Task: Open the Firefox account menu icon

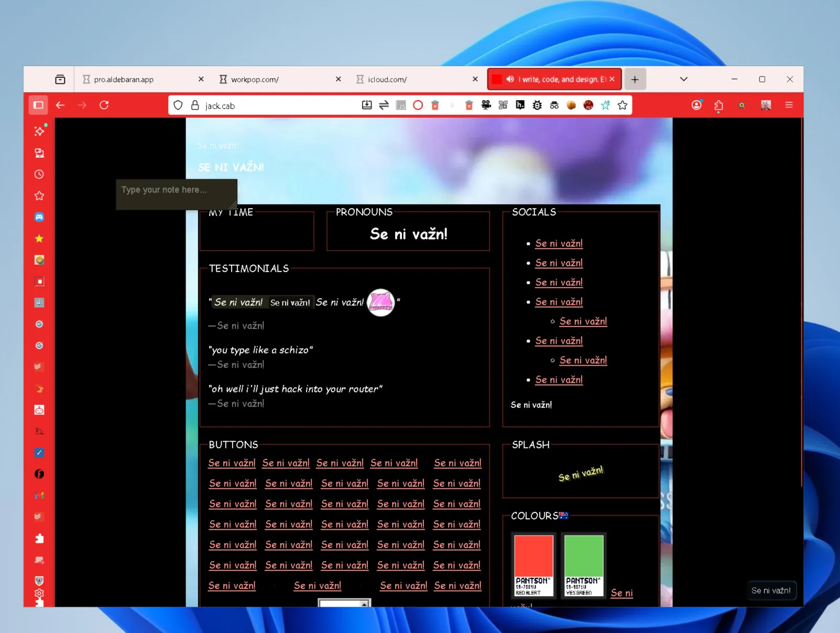Action: [696, 105]
